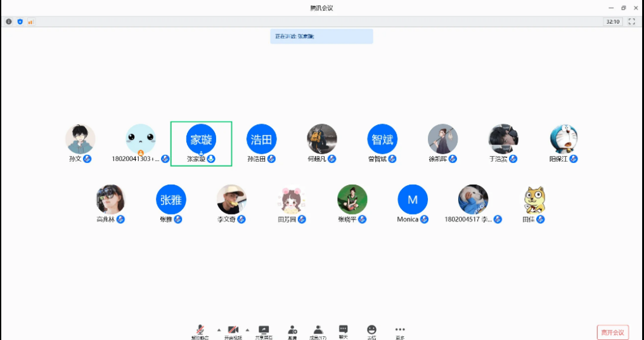Expand audio options arrow beside microphone

[219, 330]
